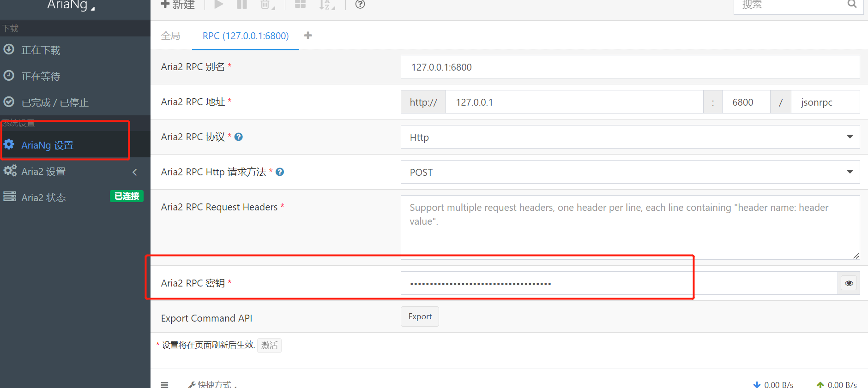Open the RPC protocol Http dropdown
Viewport: 868px width, 388px height.
coord(630,137)
